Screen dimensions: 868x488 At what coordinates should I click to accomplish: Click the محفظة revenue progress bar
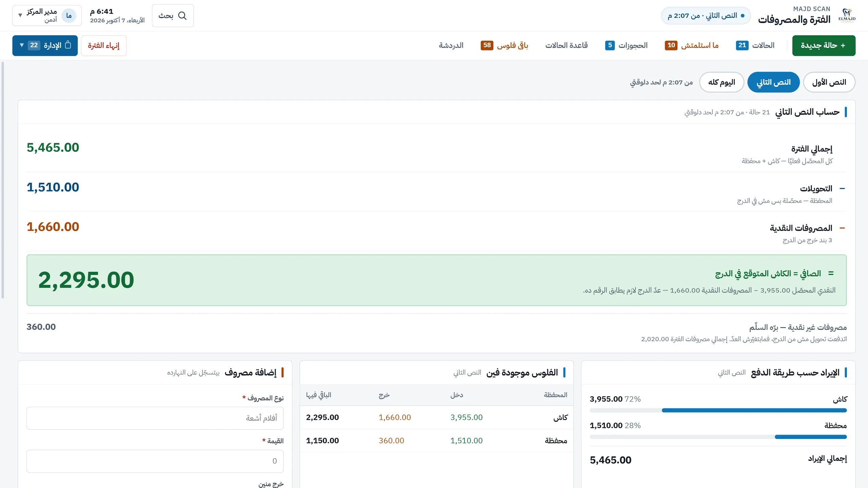pos(718,437)
